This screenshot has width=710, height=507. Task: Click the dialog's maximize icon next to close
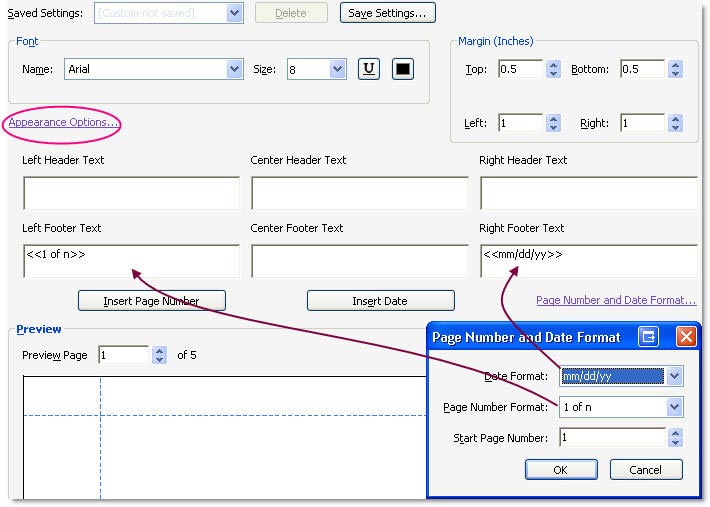[x=648, y=337]
